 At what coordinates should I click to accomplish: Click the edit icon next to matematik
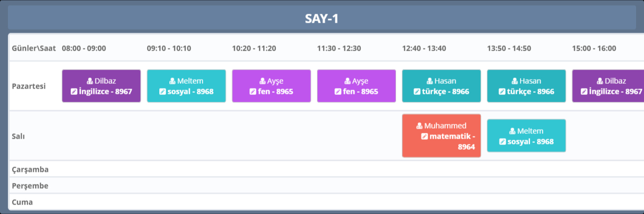[x=425, y=137]
